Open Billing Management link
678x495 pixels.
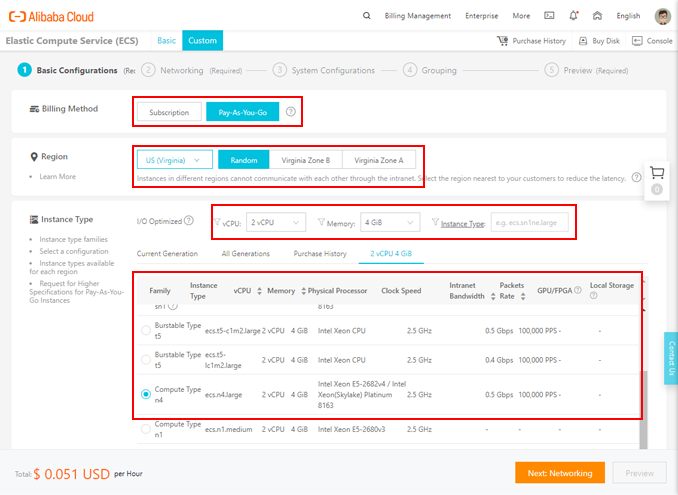tap(418, 16)
